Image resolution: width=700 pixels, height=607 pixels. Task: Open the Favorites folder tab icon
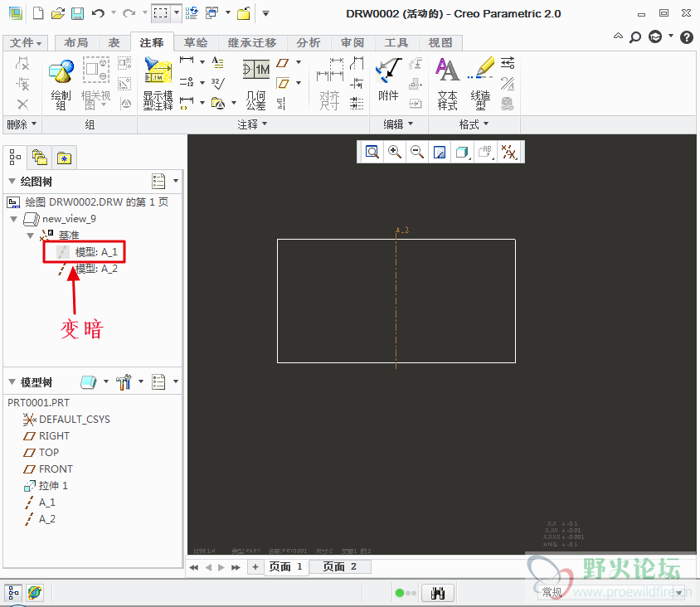coord(64,158)
